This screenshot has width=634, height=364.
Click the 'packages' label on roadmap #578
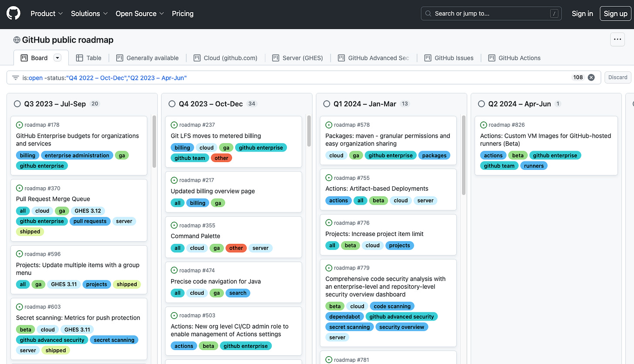coord(434,155)
